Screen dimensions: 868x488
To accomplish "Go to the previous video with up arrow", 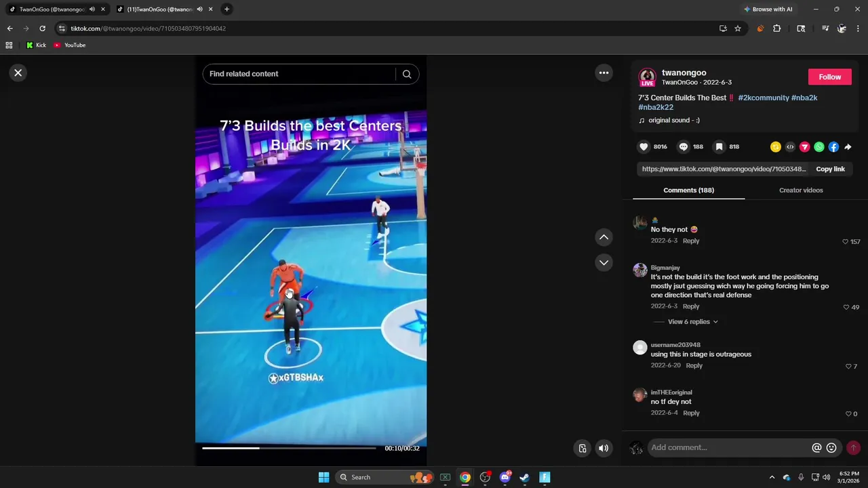I will [x=604, y=237].
